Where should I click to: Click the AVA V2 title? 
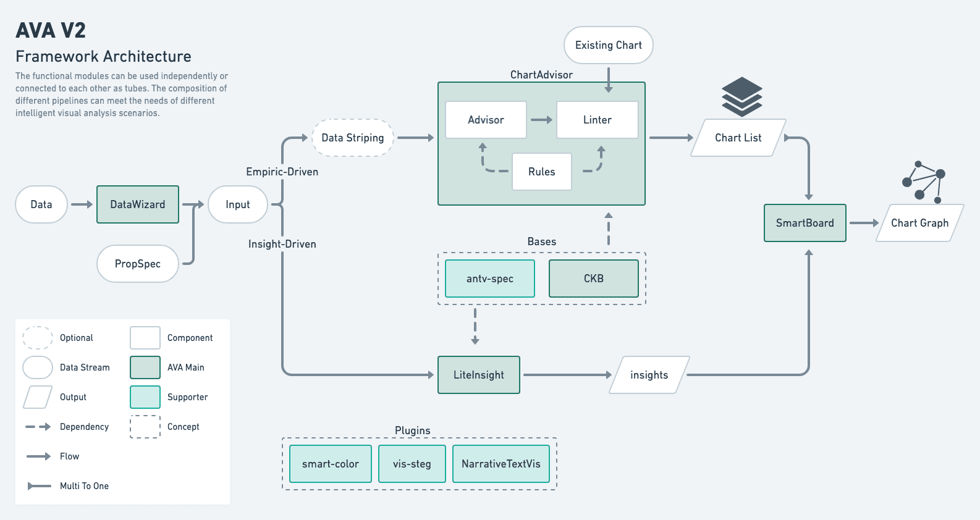[x=51, y=30]
